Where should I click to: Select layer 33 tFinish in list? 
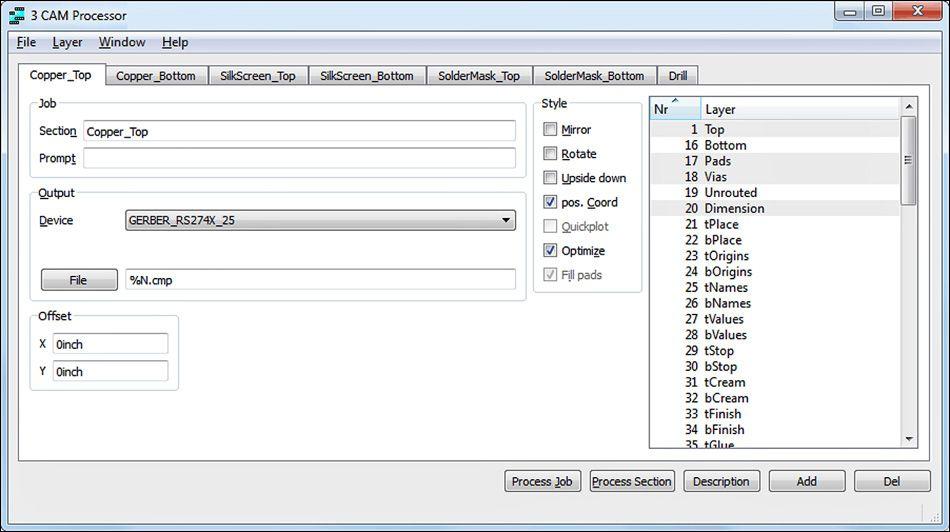tap(776, 413)
